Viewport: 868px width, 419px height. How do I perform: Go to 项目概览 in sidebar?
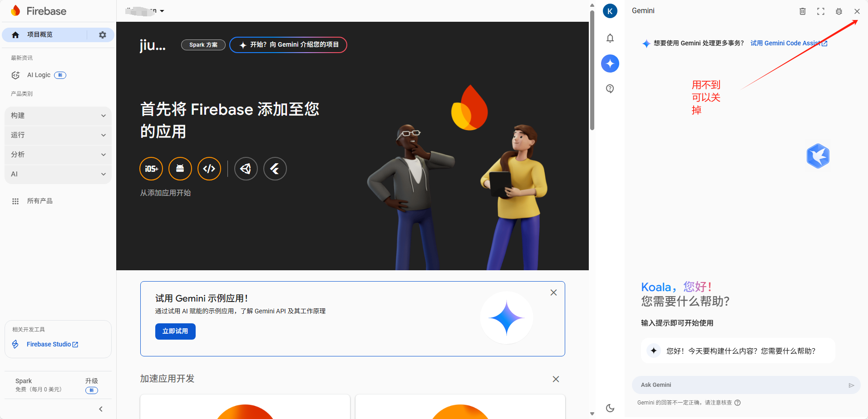40,35
